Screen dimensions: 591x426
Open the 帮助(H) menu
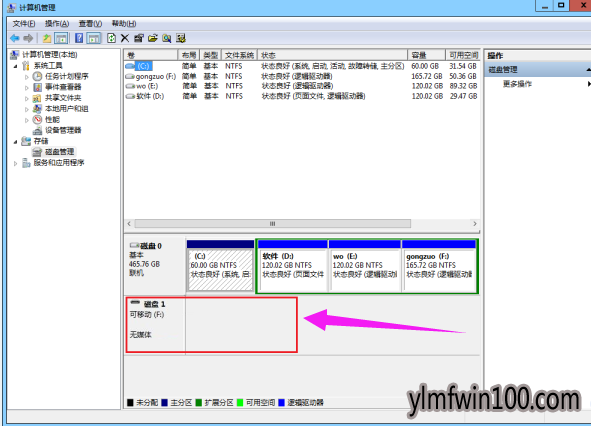tap(124, 24)
